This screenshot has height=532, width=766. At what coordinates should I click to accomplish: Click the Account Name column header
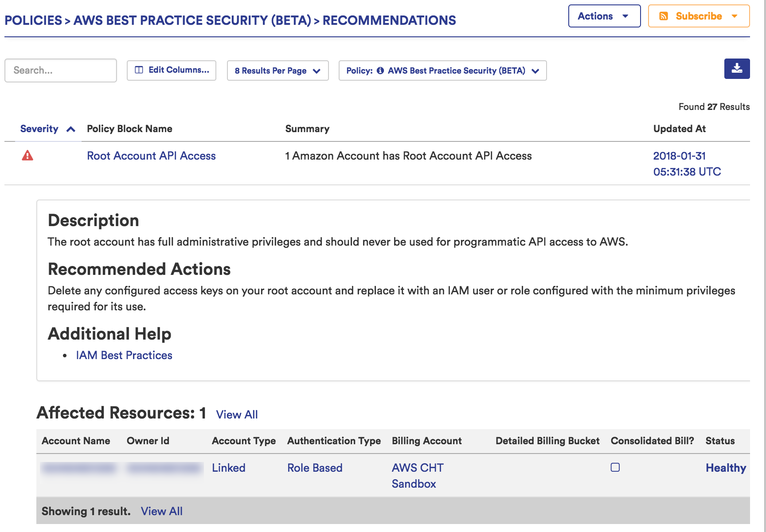click(x=76, y=441)
